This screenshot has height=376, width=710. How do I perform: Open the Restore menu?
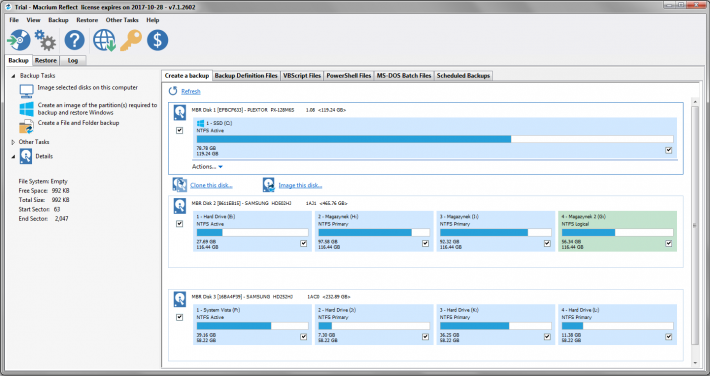click(x=87, y=20)
